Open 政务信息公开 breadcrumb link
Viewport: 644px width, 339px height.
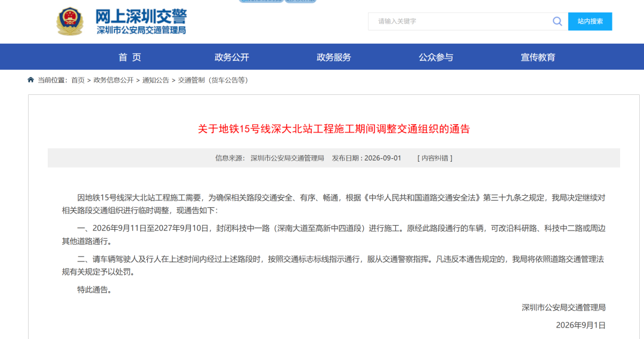(113, 80)
